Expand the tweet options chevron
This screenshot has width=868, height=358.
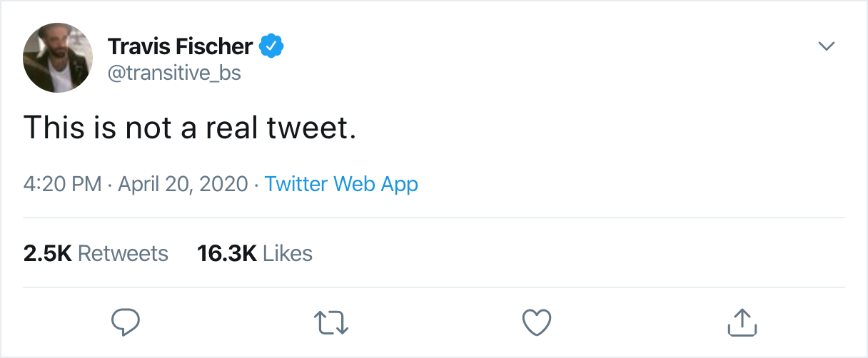pos(826,46)
